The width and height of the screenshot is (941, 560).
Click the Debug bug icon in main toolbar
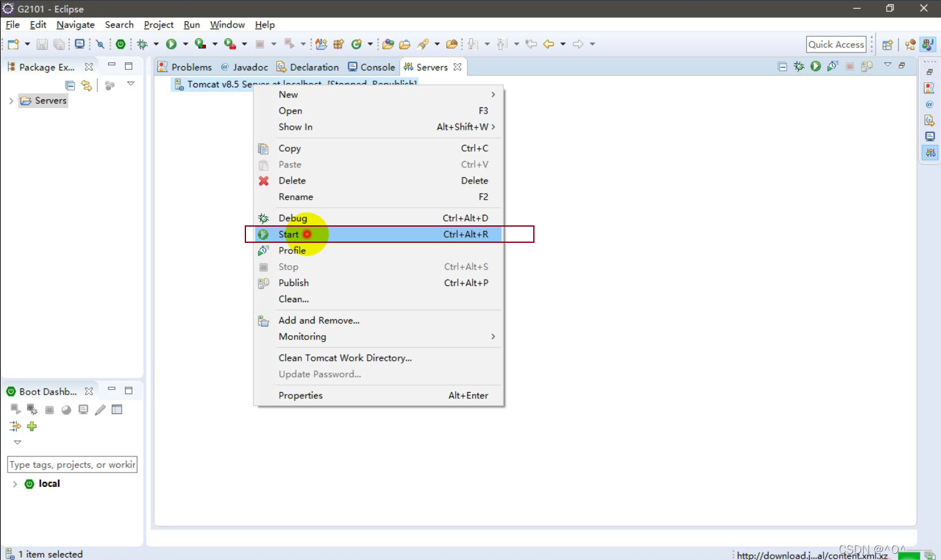[142, 44]
